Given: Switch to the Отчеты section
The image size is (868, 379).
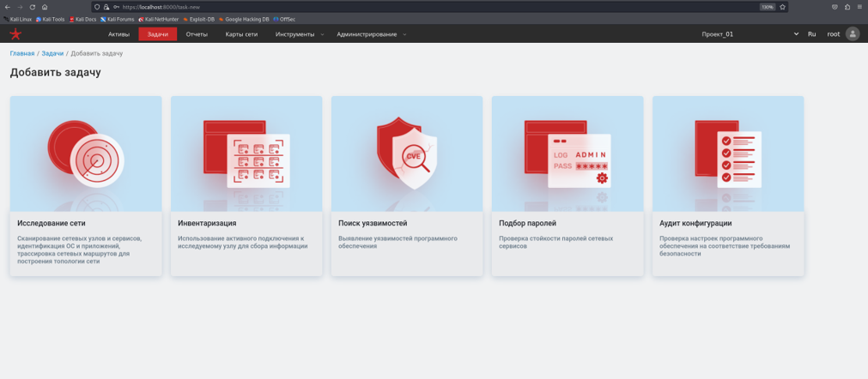Looking at the screenshot, I should [197, 34].
